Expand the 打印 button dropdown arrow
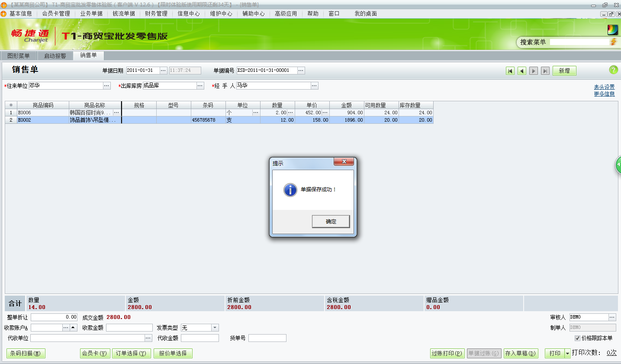This screenshot has height=364, width=621. pyautogui.click(x=566, y=353)
